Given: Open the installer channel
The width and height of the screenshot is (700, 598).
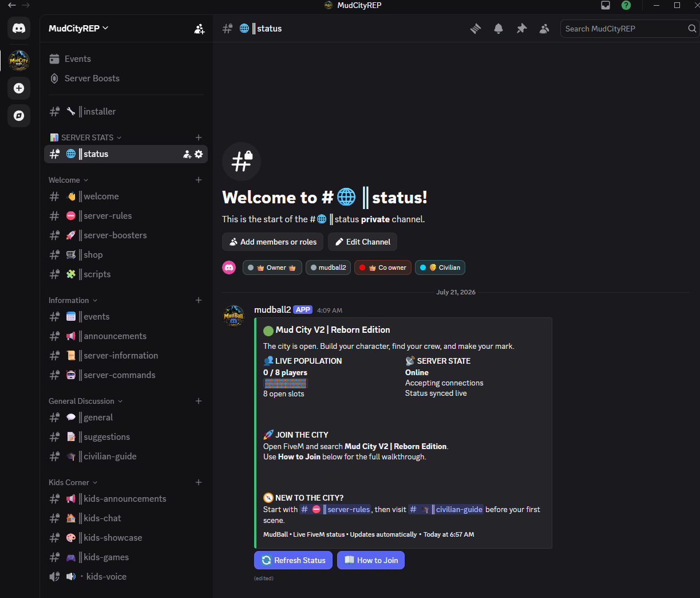Looking at the screenshot, I should pyautogui.click(x=126, y=112).
